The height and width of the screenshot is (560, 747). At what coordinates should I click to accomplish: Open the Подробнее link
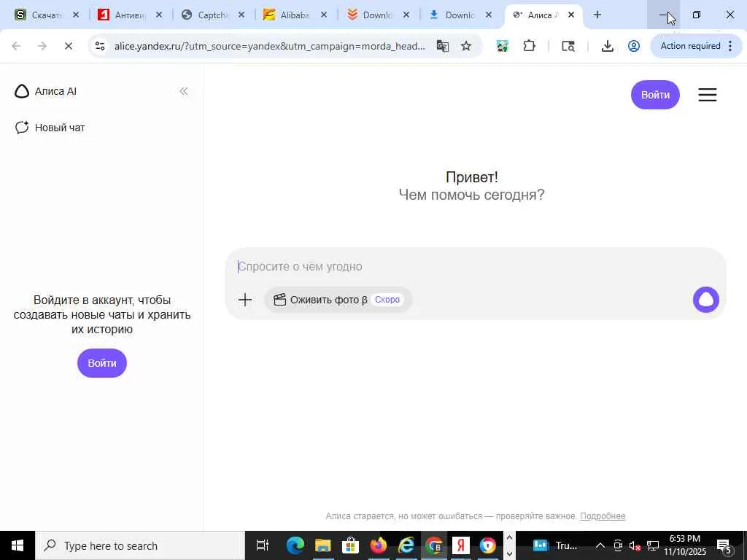[602, 516]
